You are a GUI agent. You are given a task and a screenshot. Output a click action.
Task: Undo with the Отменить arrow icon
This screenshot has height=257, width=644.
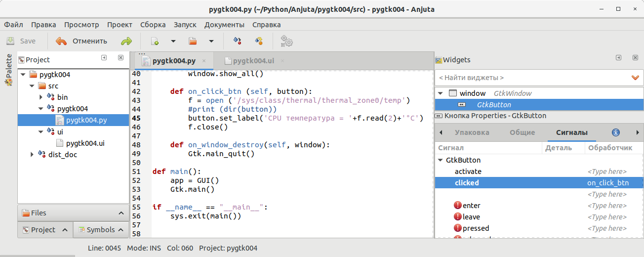61,41
